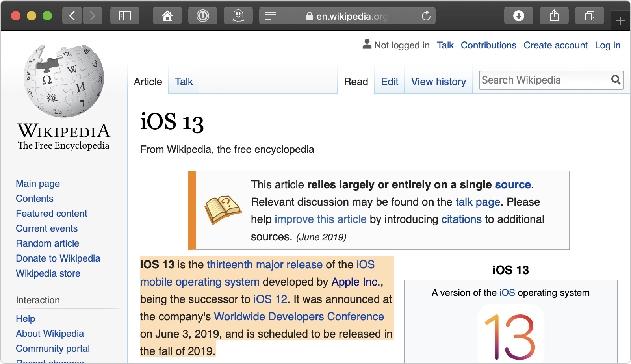The height and width of the screenshot is (364, 631).
Task: Show downloads with the download arrow icon
Action: click(x=519, y=16)
